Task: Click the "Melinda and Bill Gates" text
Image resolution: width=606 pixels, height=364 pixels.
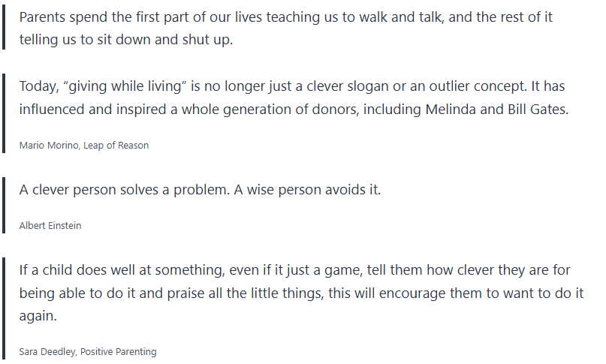Action: (497, 109)
